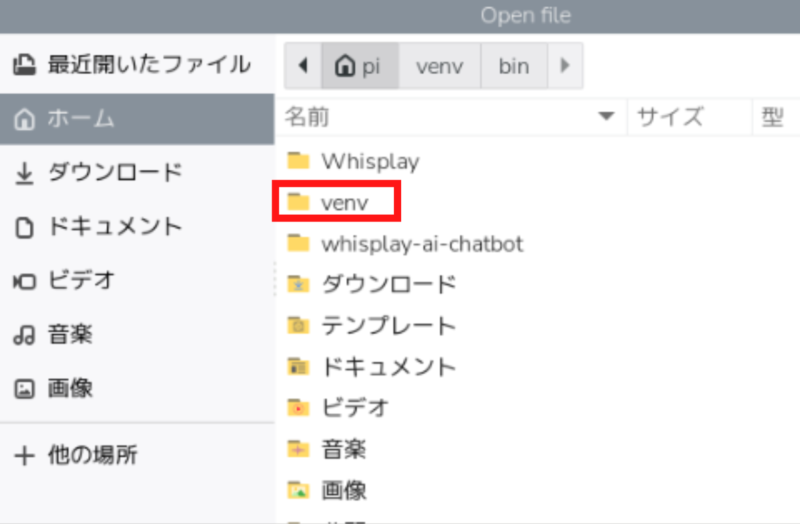Open the 音楽 folder in file list

tap(343, 449)
